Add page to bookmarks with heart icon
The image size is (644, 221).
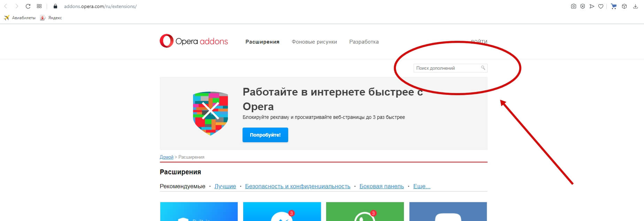click(x=601, y=6)
